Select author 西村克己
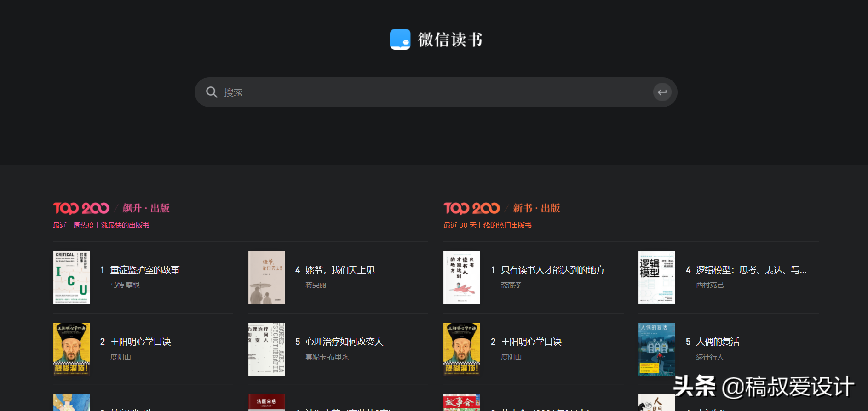The height and width of the screenshot is (411, 868). coord(710,285)
